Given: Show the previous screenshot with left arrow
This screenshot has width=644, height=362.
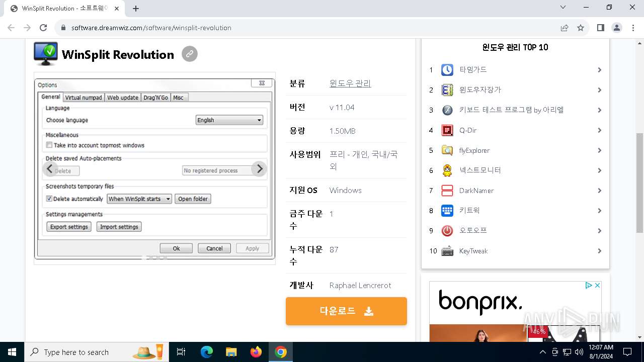Looking at the screenshot, I should click(50, 169).
